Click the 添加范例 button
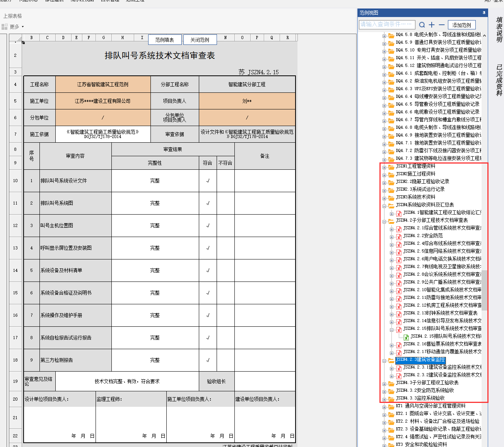This screenshot has width=504, height=447. click(462, 25)
